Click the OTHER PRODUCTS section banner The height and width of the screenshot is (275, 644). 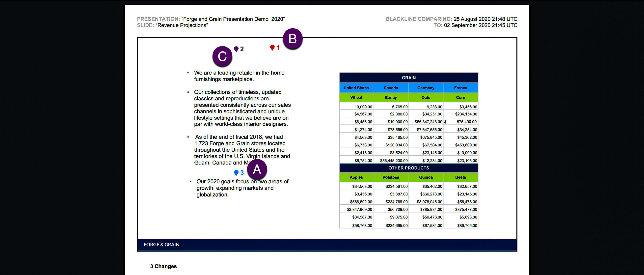[408, 168]
